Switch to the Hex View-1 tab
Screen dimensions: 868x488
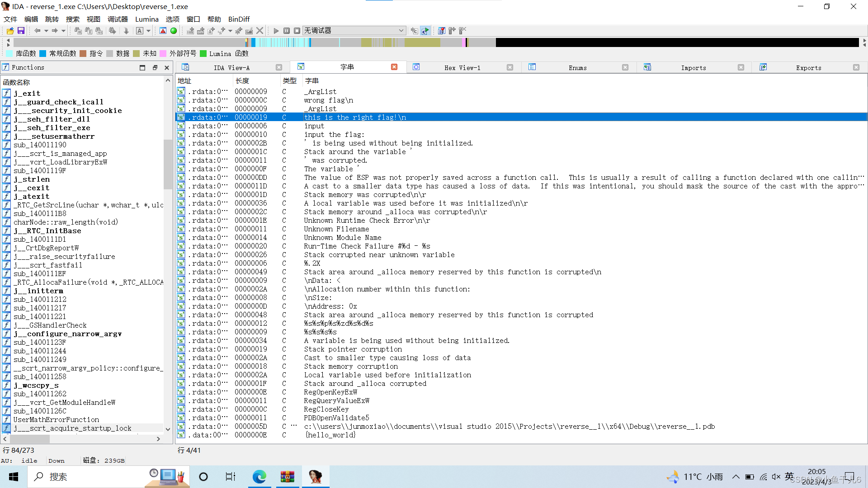(462, 68)
